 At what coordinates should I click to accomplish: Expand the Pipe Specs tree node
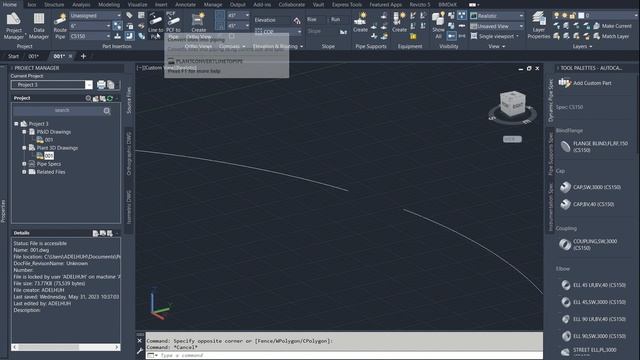point(24,164)
